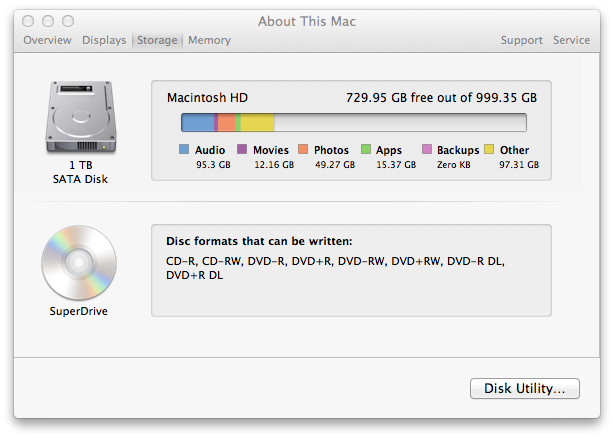
Task: Switch to the Memory tab
Action: (x=209, y=40)
